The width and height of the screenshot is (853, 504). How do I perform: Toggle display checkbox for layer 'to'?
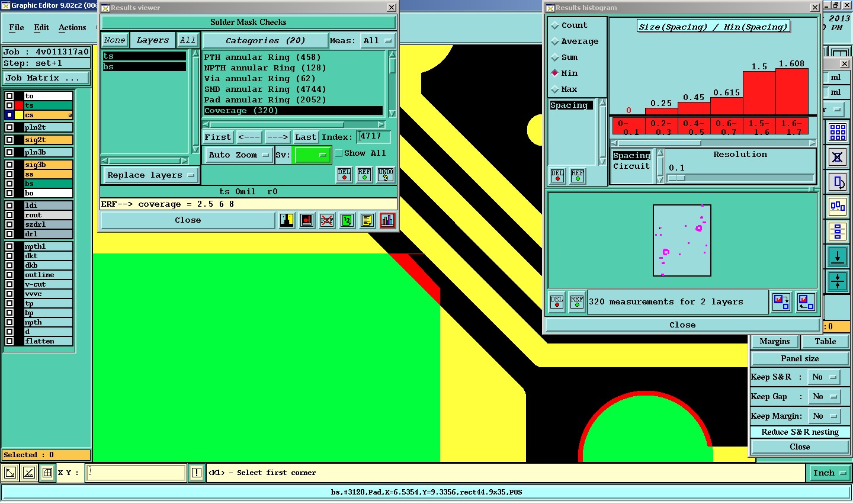point(9,96)
